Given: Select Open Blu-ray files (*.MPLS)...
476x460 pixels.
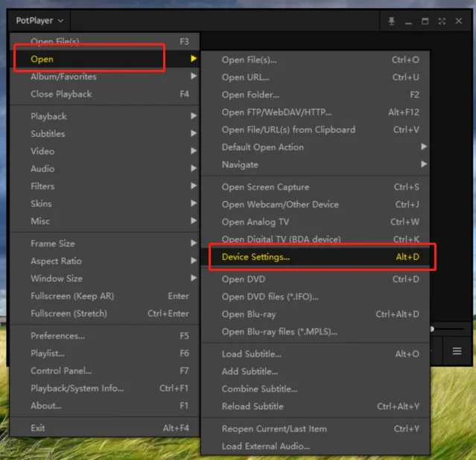Looking at the screenshot, I should pos(315,332).
